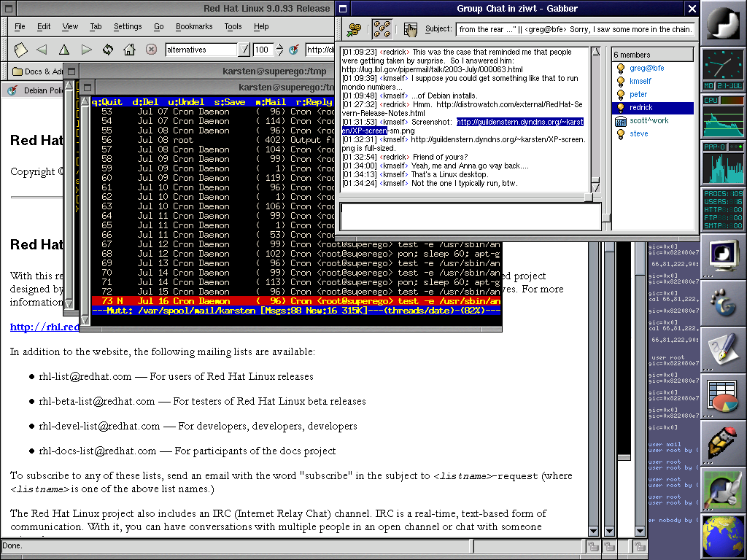Click the Gabber invite users smiley icon
Screen dimensions: 747x560
click(354, 29)
